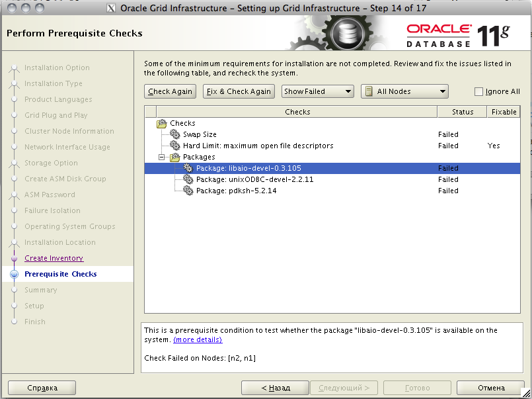The height and width of the screenshot is (399, 532).
Task: Click the gear icon for Hard Limit check
Action: coord(175,146)
